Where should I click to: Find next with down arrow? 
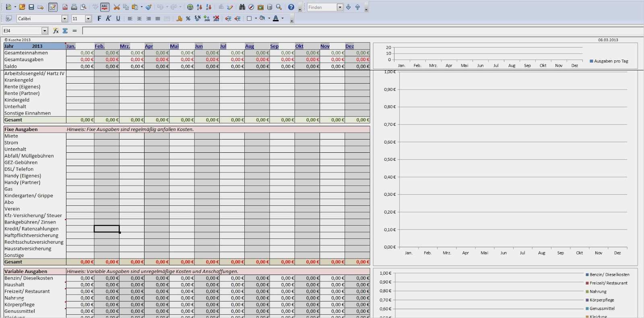(x=349, y=7)
